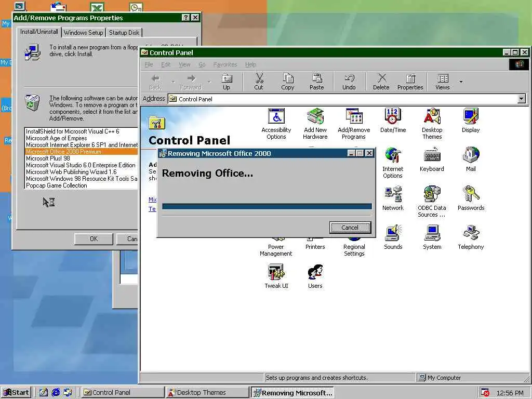
Task: Click in the Address field
Action: (x=343, y=99)
